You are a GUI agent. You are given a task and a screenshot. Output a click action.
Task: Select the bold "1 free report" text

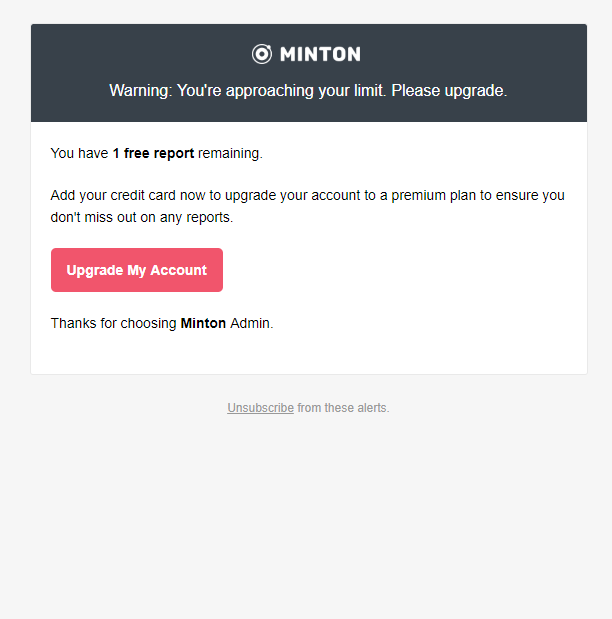click(153, 154)
